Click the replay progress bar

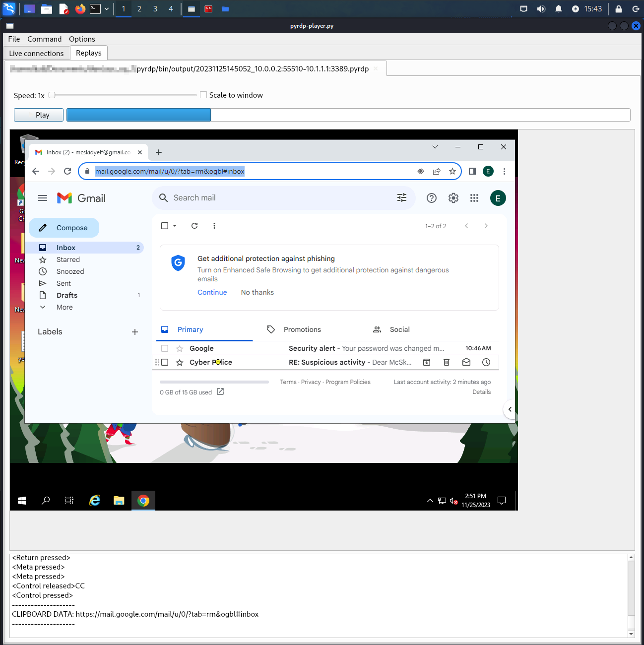[348, 115]
